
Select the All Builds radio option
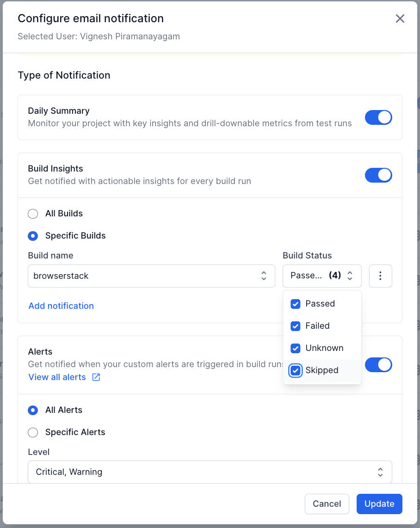coord(33,214)
